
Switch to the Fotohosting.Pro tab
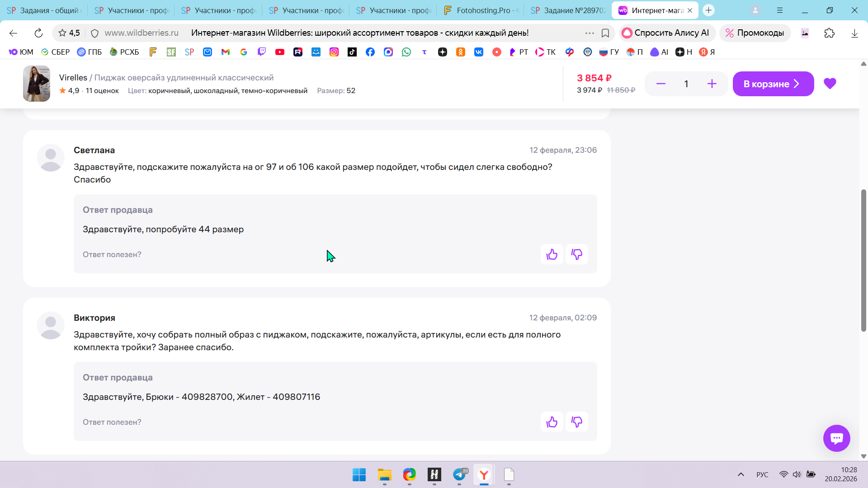(x=481, y=10)
